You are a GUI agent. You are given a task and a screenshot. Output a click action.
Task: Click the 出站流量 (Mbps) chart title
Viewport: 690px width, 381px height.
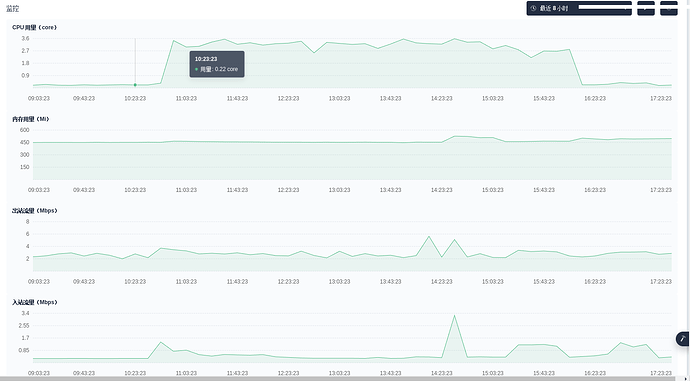(x=34, y=210)
